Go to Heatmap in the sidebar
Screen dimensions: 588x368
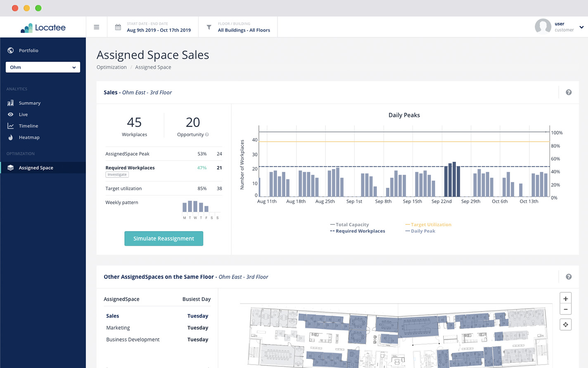[29, 137]
